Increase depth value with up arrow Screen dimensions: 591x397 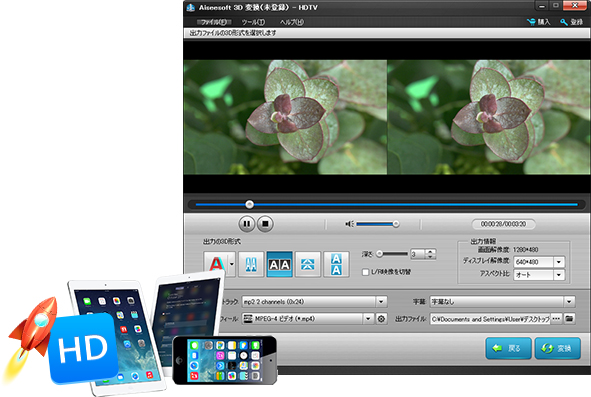(x=430, y=251)
